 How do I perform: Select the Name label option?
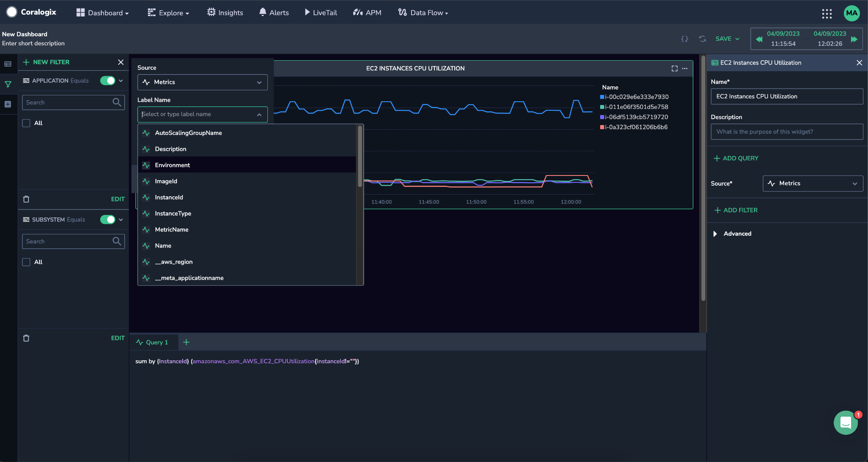tap(247, 245)
